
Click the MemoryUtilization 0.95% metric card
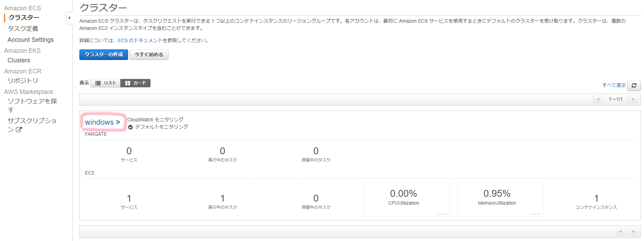click(x=500, y=200)
